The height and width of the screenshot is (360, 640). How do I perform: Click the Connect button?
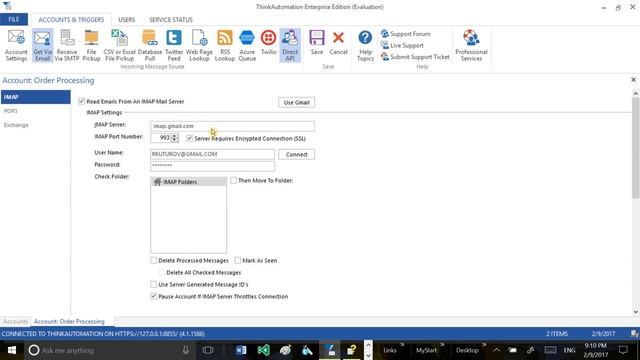tap(297, 155)
